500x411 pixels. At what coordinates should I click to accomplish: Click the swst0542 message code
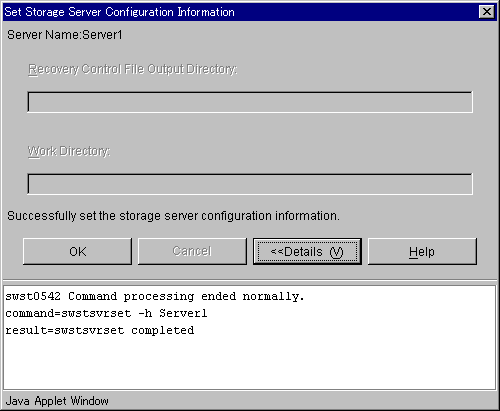[33, 296]
